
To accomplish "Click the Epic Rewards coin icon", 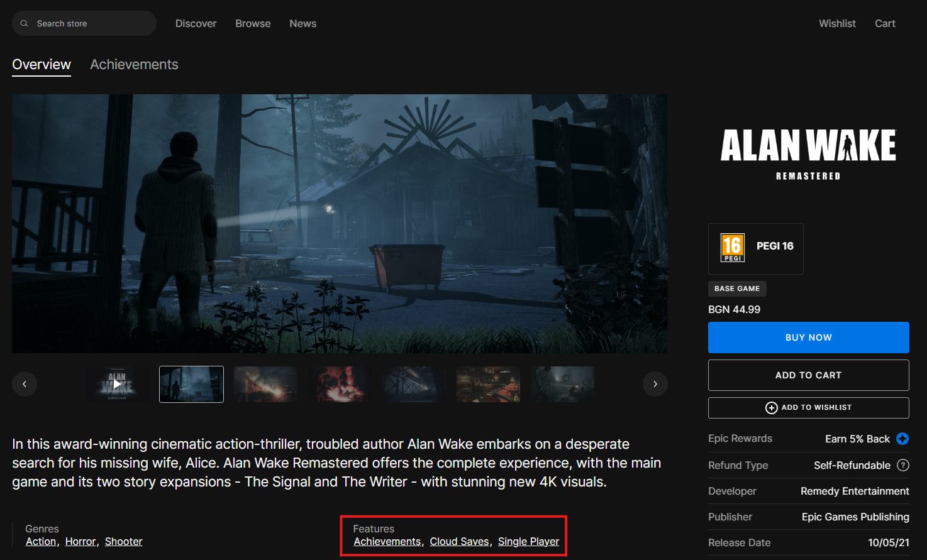I will pyautogui.click(x=902, y=439).
